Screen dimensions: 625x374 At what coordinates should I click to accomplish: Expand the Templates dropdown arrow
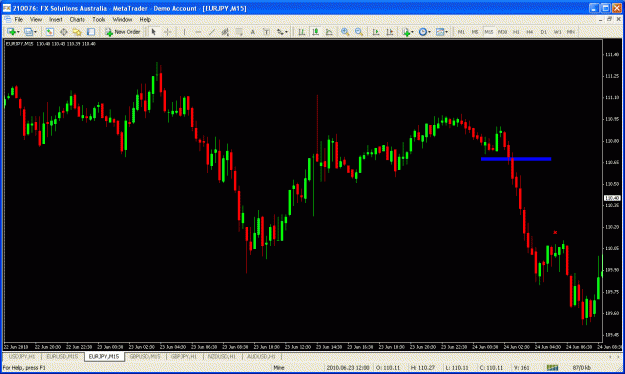(x=446, y=32)
